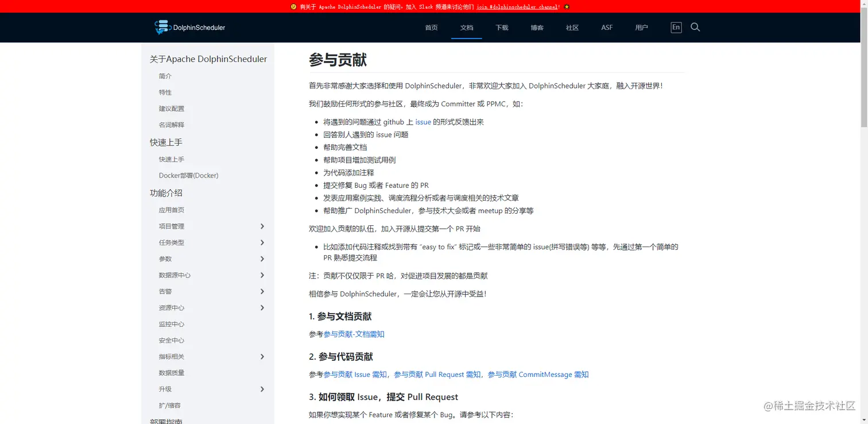This screenshot has height=424, width=868.
Task: Click the DolphinScheduler logo
Action: 190,27
